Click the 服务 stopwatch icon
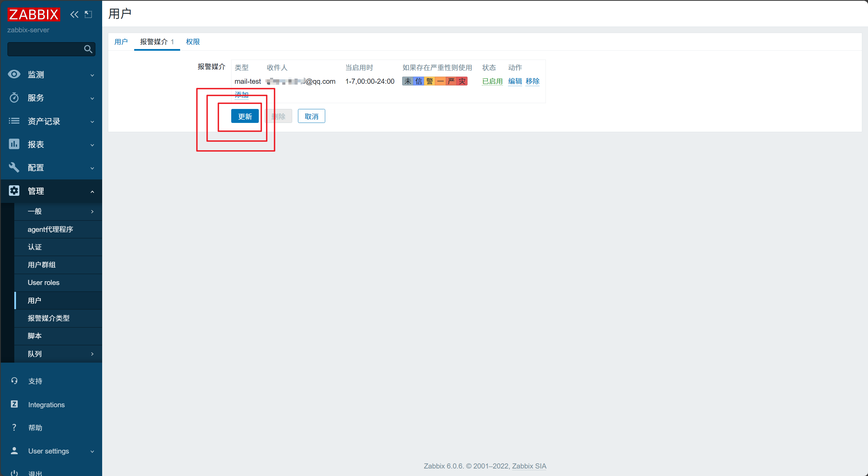The image size is (868, 476). [x=14, y=98]
